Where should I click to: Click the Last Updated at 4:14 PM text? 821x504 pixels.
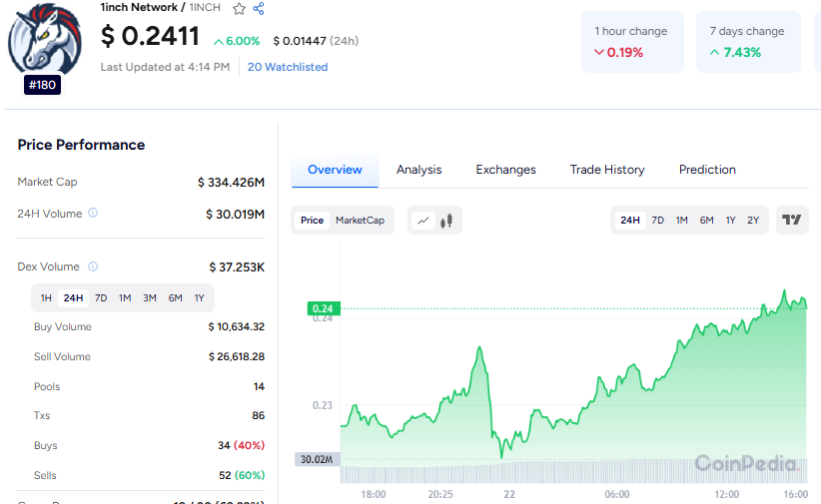pos(165,67)
